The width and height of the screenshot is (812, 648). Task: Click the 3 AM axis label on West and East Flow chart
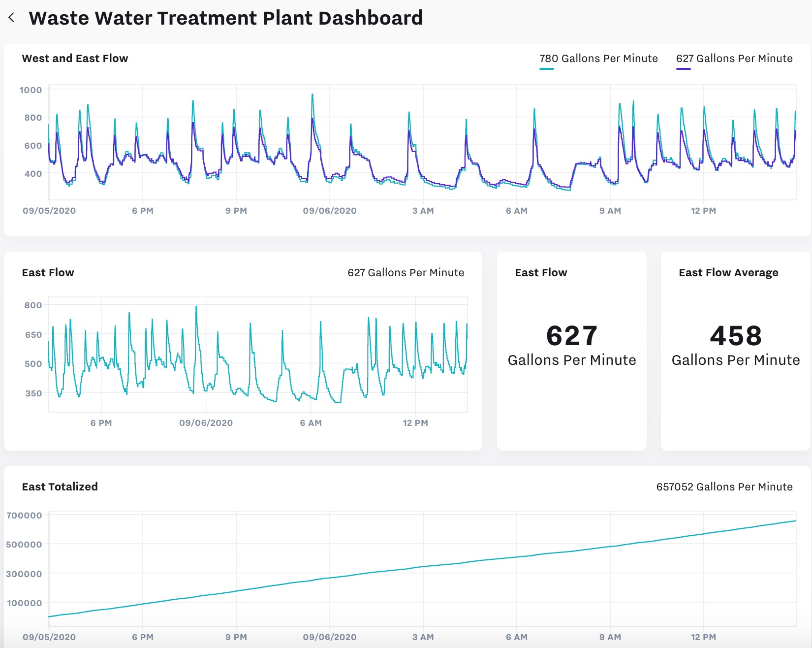pyautogui.click(x=423, y=211)
